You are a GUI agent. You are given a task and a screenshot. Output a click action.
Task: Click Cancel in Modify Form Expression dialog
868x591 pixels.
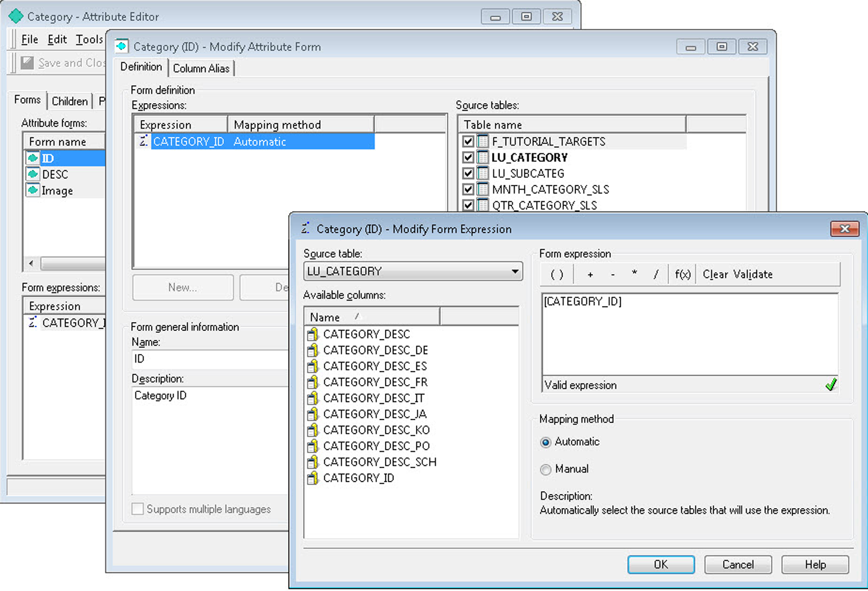pyautogui.click(x=738, y=564)
